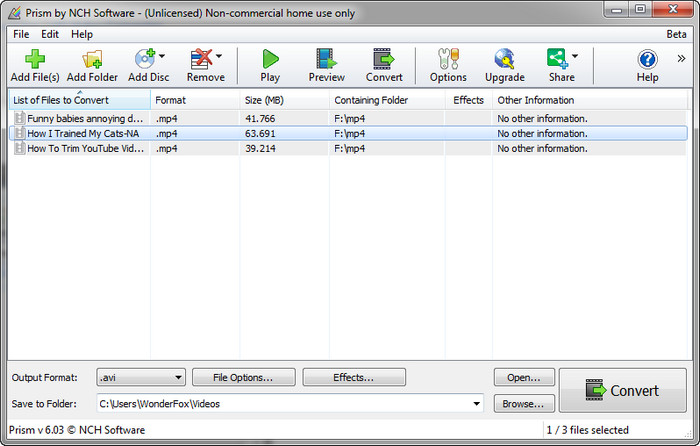Click the Prism v 6.03 status bar text
Screen dimensions: 700x446
(x=77, y=430)
